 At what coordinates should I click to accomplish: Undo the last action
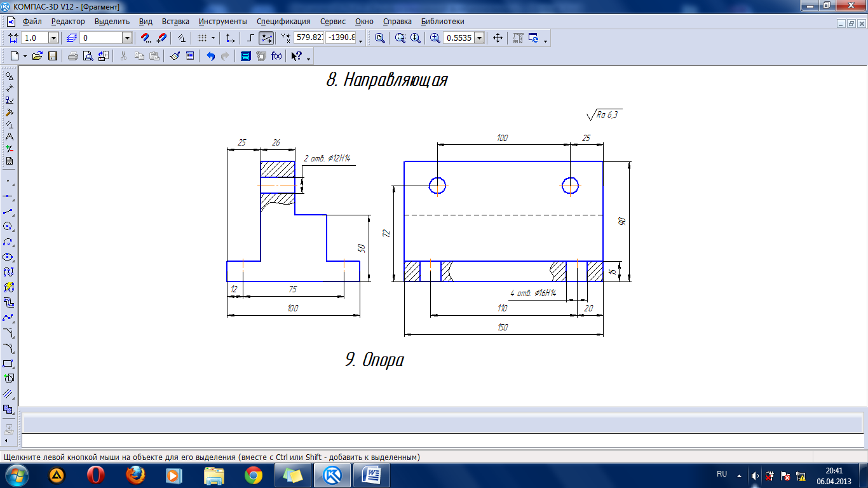click(210, 56)
